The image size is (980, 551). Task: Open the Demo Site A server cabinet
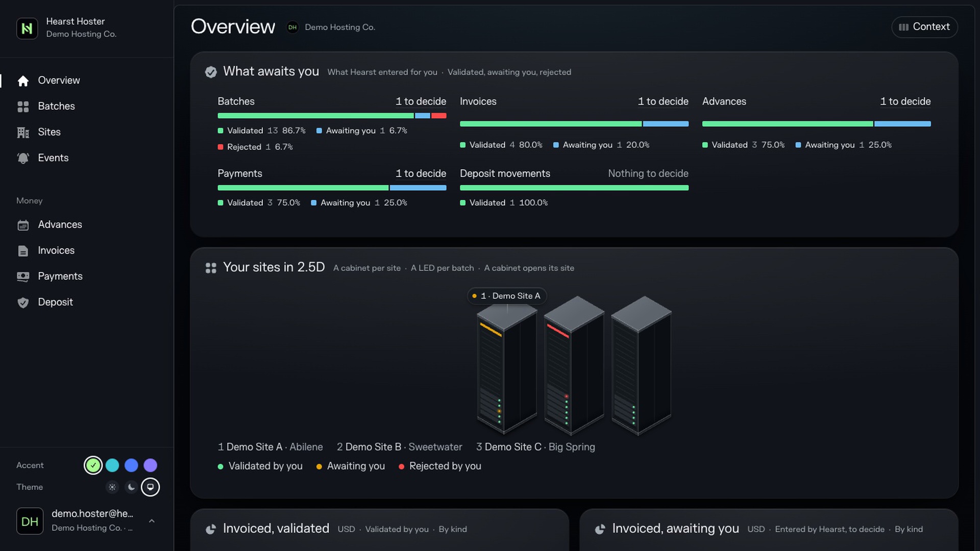pyautogui.click(x=506, y=368)
